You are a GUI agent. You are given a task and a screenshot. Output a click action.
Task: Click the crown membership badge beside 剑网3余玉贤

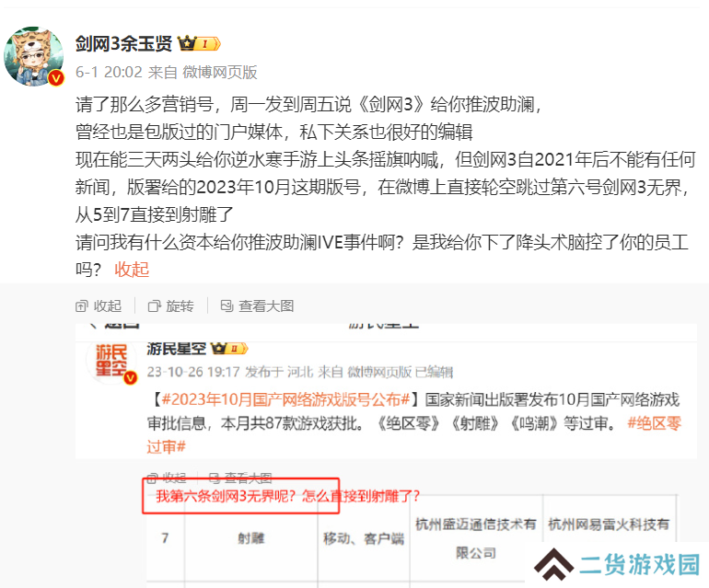(199, 44)
